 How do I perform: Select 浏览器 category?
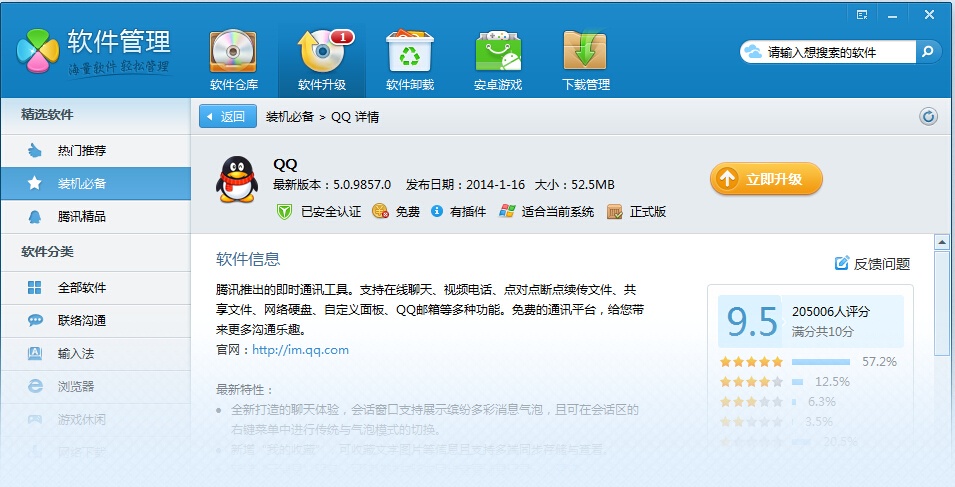pos(96,386)
